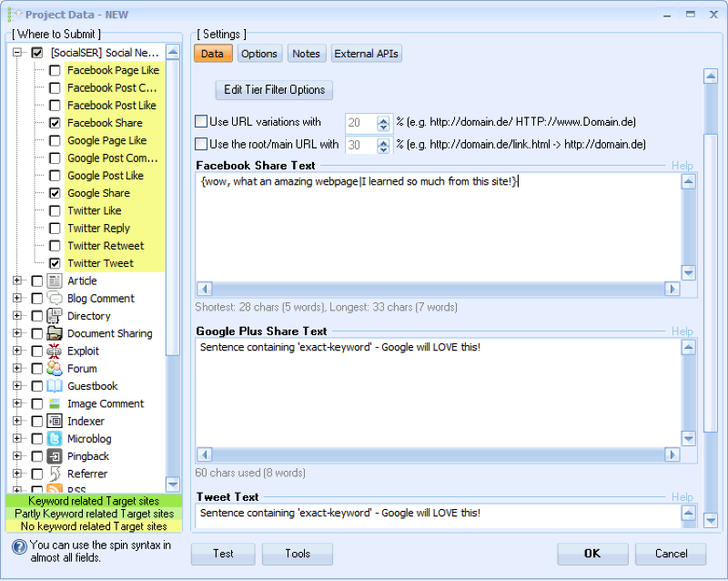The image size is (728, 581).
Task: Click inside the Facebook Share Text field
Action: coord(439,227)
